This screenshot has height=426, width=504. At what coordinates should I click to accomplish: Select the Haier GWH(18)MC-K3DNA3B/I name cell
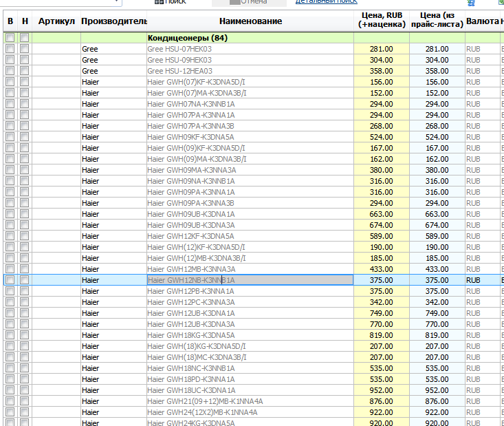coord(250,356)
